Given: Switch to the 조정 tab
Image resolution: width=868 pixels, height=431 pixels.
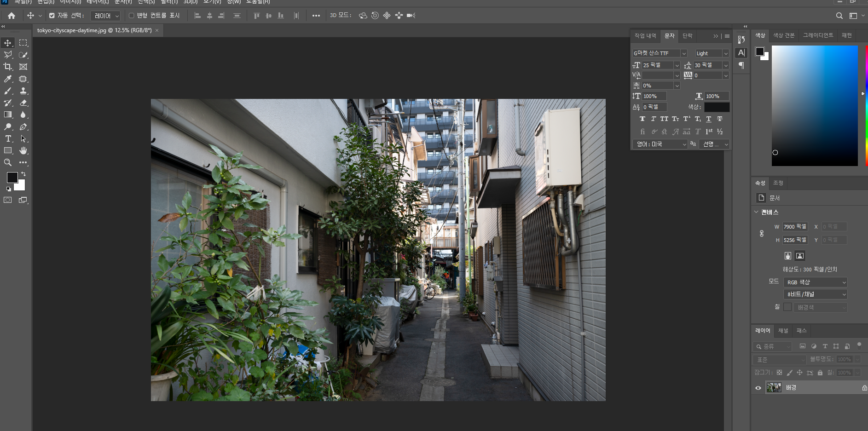Looking at the screenshot, I should coord(778,183).
